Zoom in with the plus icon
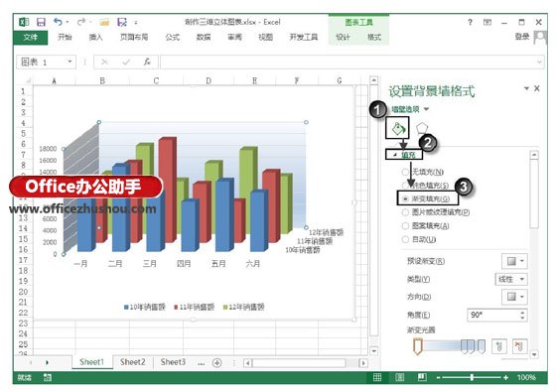The height and width of the screenshot is (392, 556). coord(505,378)
